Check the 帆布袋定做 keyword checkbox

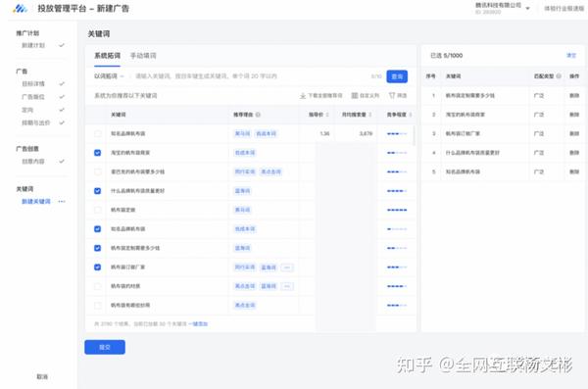97,210
